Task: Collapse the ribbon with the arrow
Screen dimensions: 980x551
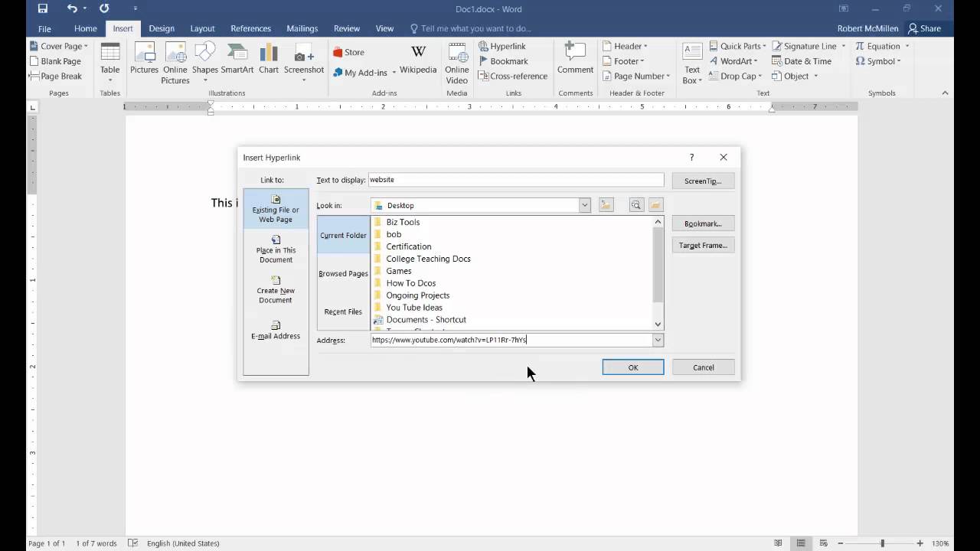Action: 945,93
